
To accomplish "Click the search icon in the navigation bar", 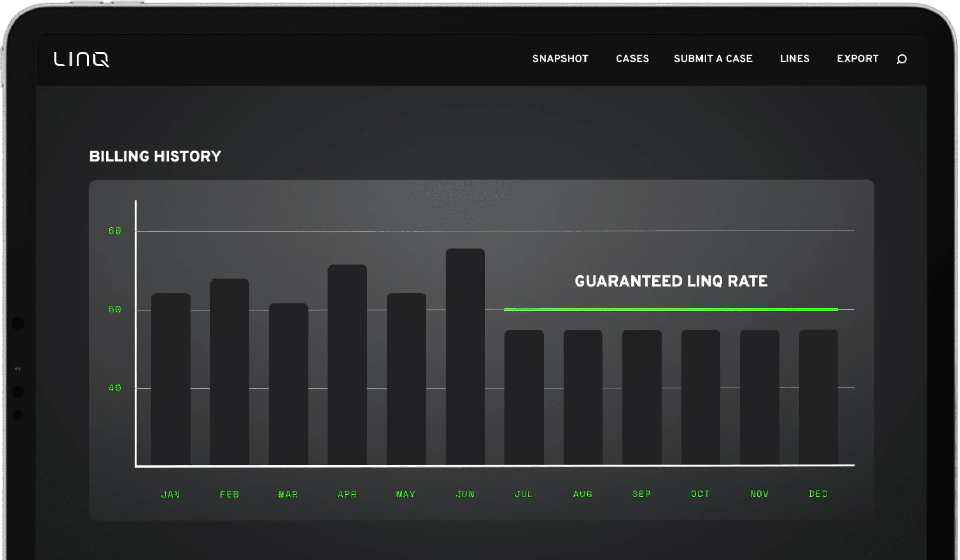I will (x=902, y=59).
